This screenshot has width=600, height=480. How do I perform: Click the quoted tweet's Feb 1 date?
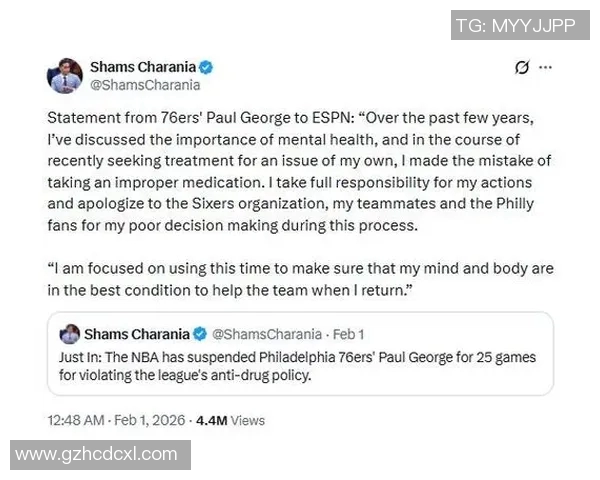(x=350, y=334)
